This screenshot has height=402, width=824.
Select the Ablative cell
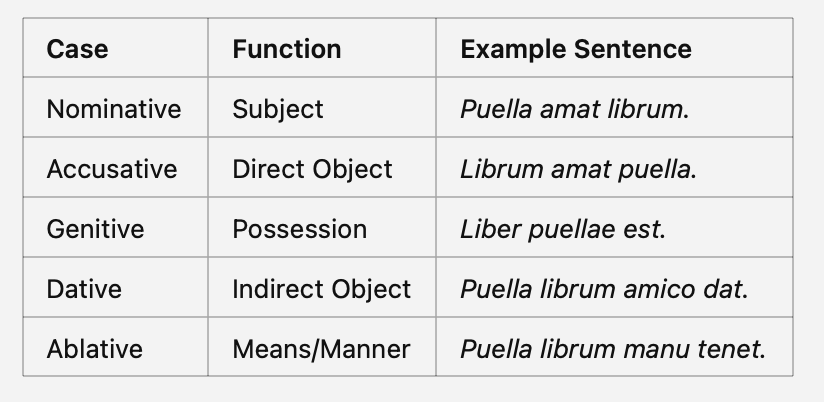click(x=95, y=349)
